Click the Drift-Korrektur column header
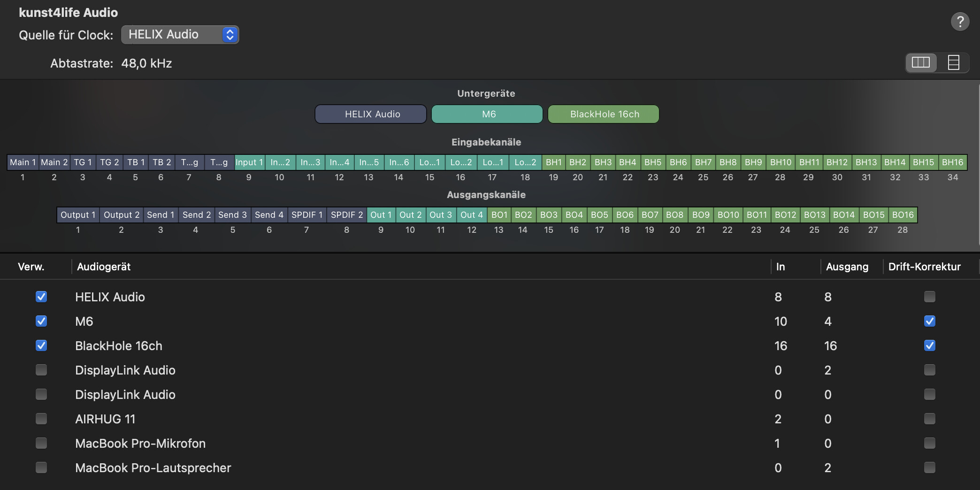 point(924,267)
